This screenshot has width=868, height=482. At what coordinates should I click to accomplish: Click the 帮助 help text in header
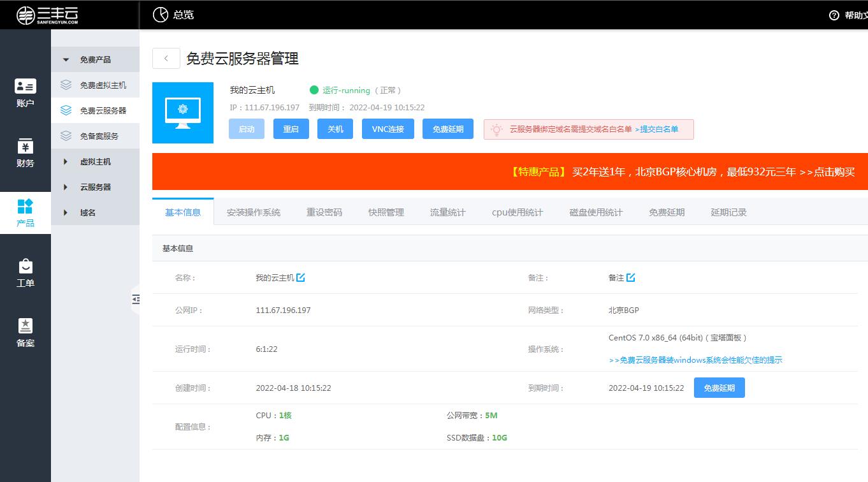pyautogui.click(x=856, y=15)
